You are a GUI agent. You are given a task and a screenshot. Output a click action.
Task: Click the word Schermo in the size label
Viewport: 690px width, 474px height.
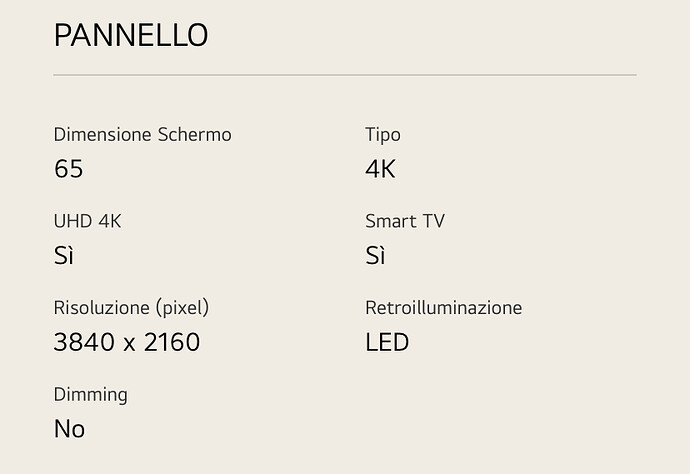click(x=195, y=135)
